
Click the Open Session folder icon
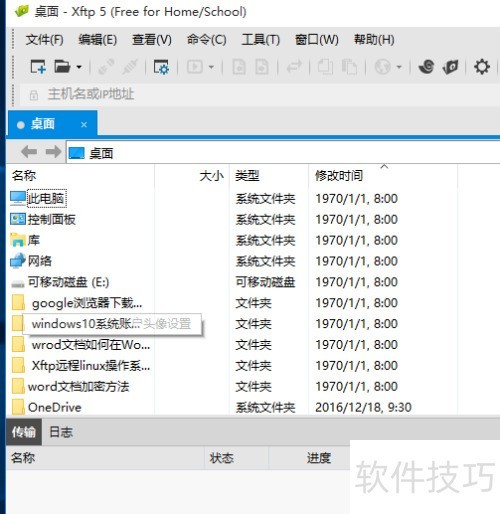[x=62, y=67]
